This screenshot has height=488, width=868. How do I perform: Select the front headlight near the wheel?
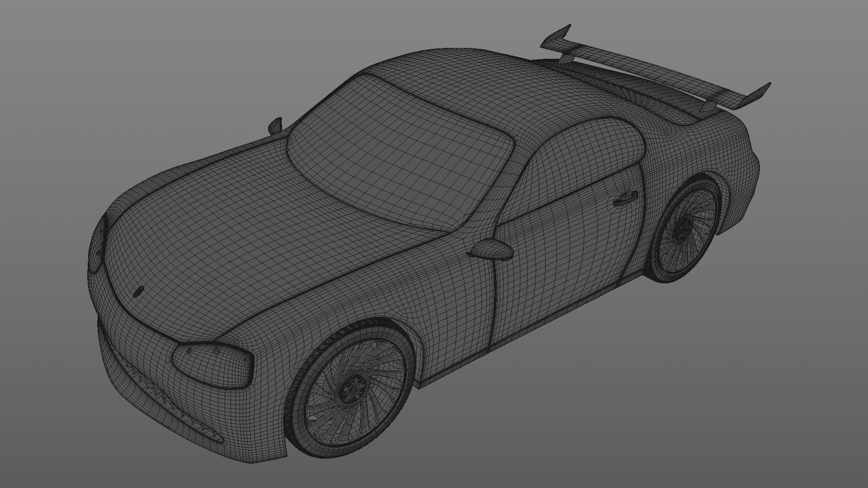click(212, 366)
